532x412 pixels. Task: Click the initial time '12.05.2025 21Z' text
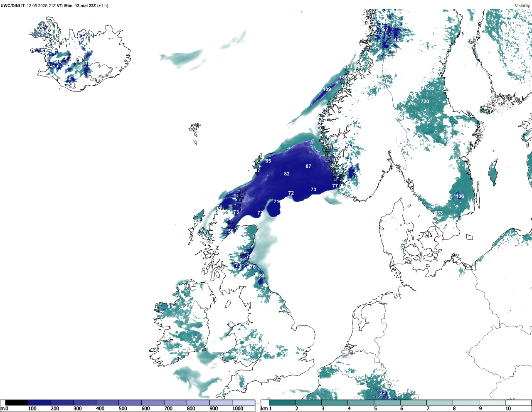(x=41, y=6)
